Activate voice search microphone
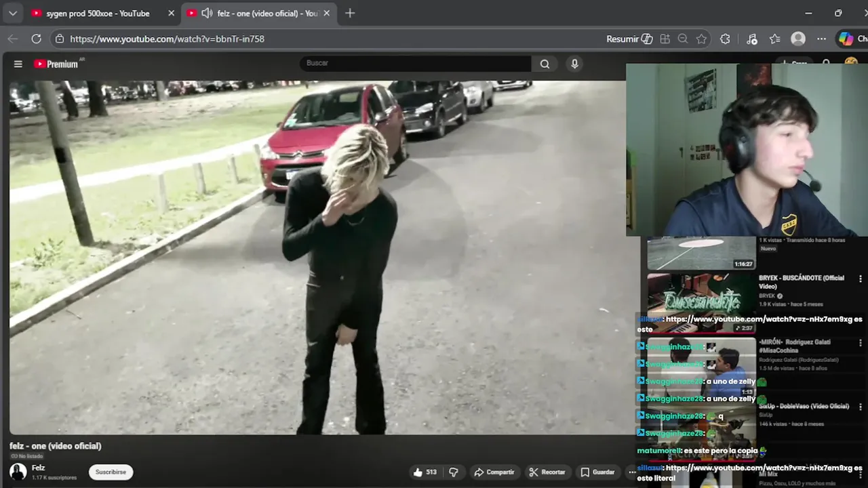The width and height of the screenshot is (868, 488). 574,64
